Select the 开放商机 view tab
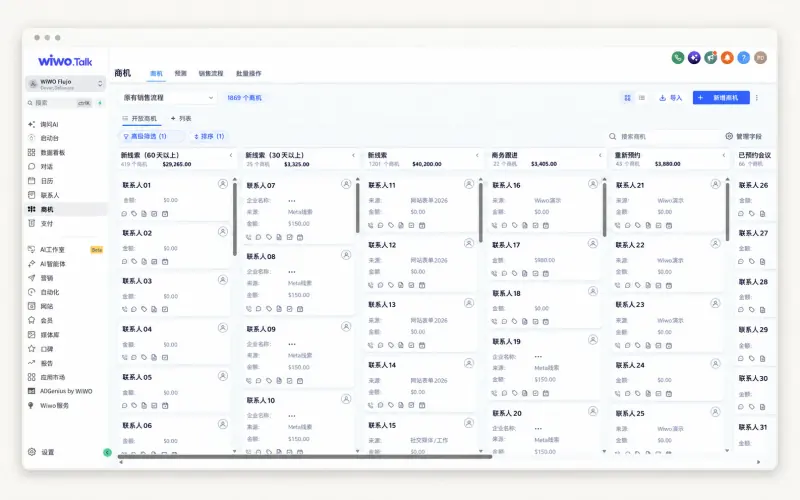 [140, 118]
